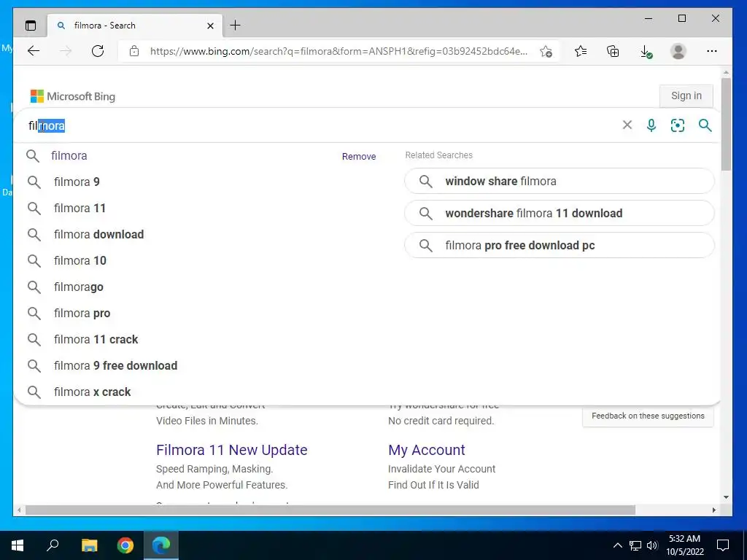Open File Explorer from the taskbar
Screen dimensions: 747x560
89,545
